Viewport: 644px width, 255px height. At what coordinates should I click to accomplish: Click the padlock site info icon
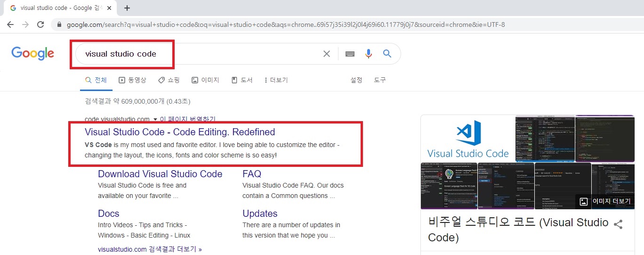click(x=59, y=25)
